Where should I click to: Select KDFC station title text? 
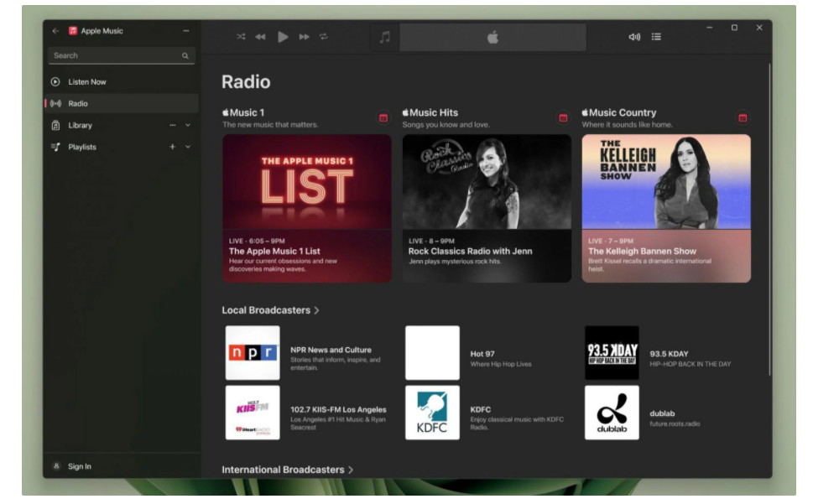tap(480, 410)
